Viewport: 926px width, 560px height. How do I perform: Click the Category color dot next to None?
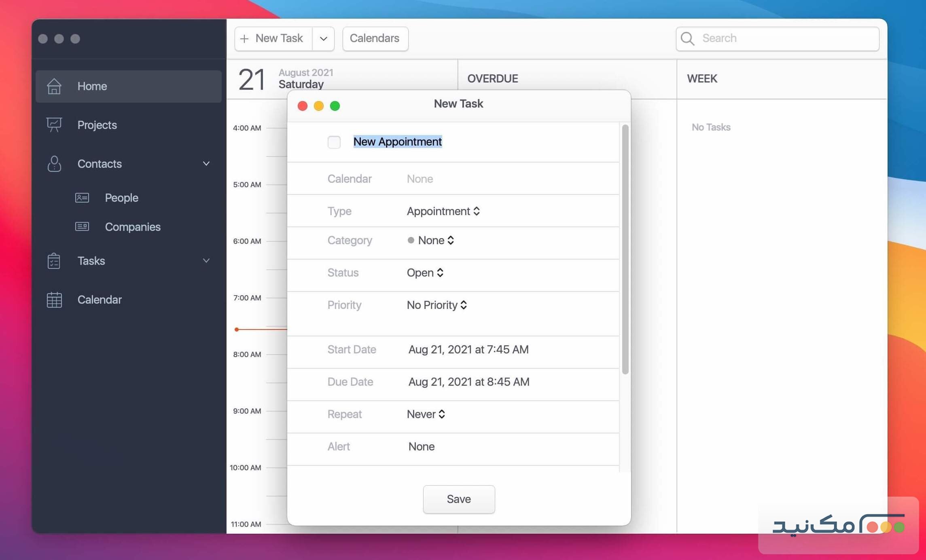click(x=411, y=240)
